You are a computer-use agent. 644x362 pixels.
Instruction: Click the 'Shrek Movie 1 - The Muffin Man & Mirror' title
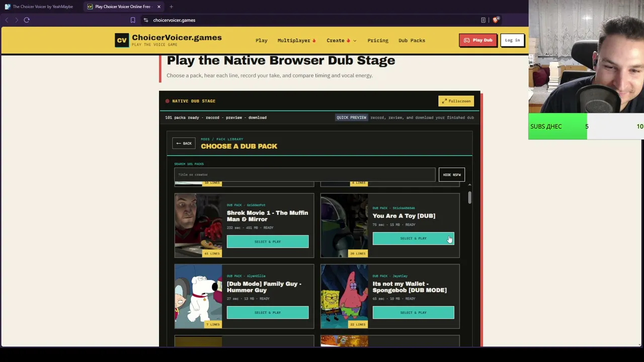[x=267, y=216]
